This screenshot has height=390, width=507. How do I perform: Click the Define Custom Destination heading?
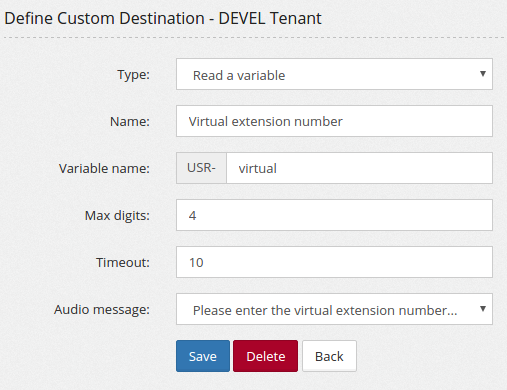(x=163, y=18)
